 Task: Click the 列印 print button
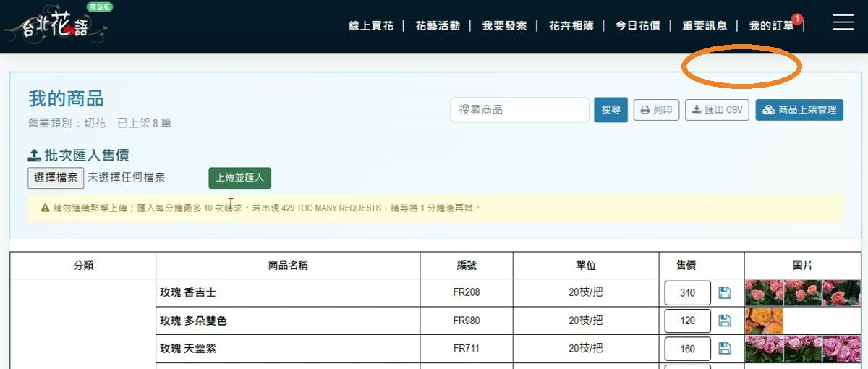click(x=657, y=110)
